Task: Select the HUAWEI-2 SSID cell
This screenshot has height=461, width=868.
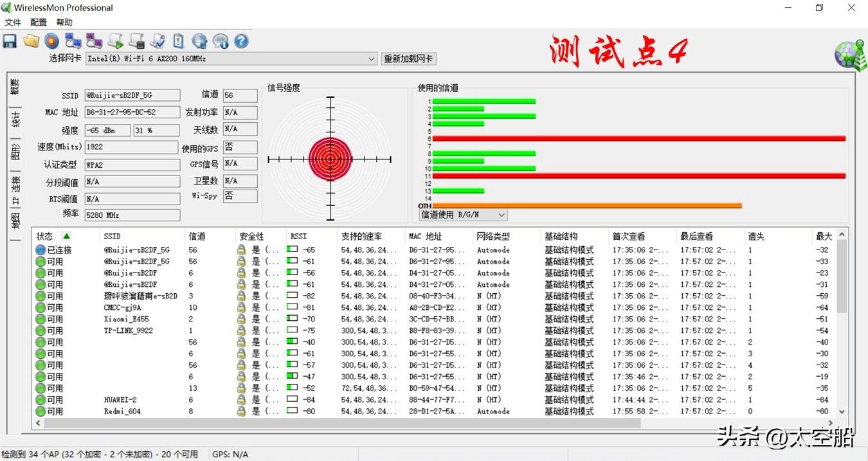Action: pos(120,400)
